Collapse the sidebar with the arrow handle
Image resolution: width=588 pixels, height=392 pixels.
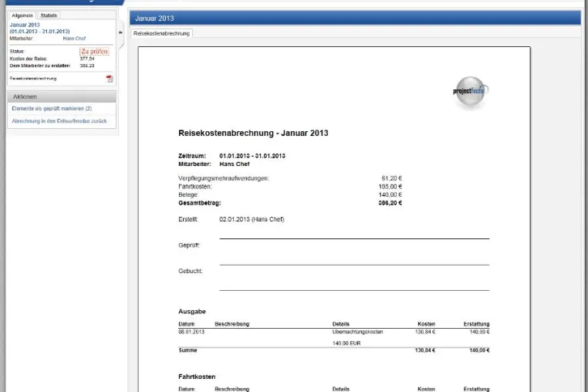click(x=120, y=32)
